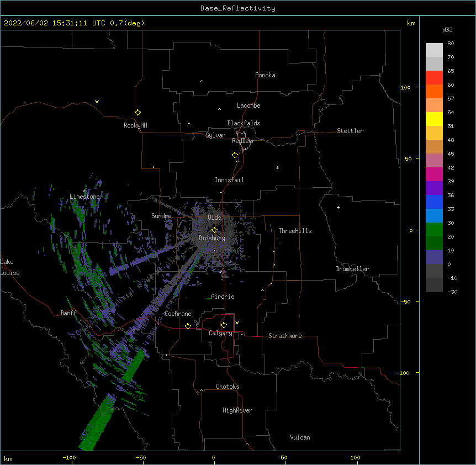Click the RockyMH label
This screenshot has height=465, width=476.
135,125
